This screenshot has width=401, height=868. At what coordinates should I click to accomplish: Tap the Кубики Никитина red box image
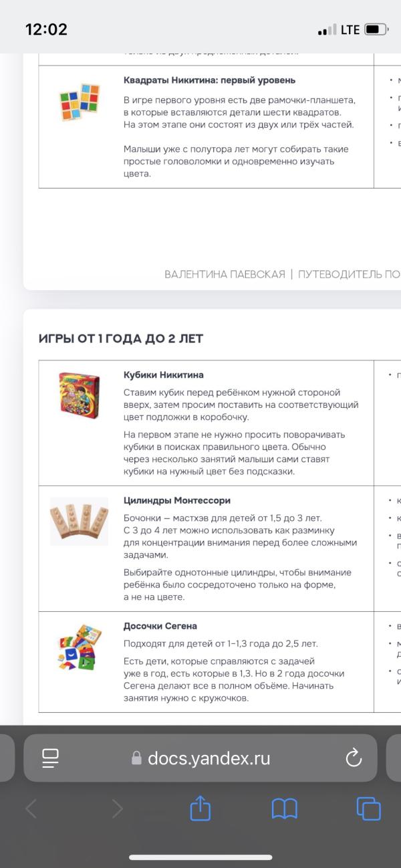coord(79,396)
